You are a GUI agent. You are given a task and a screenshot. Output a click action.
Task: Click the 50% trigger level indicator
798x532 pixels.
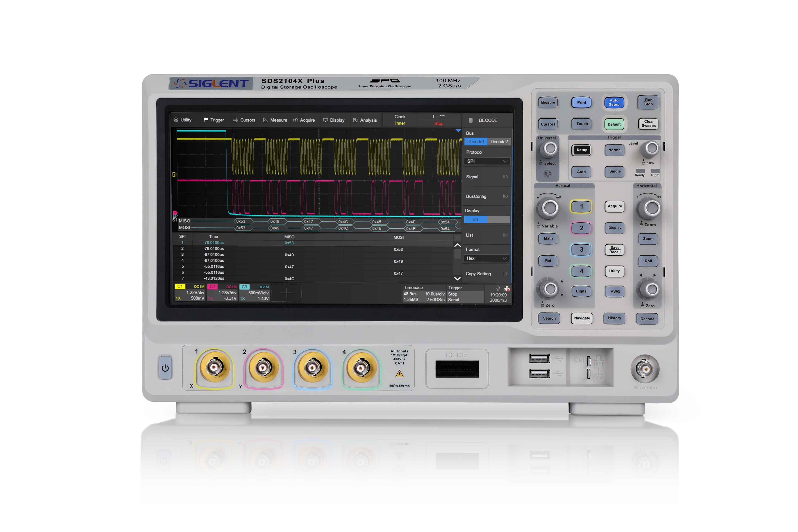[x=648, y=163]
